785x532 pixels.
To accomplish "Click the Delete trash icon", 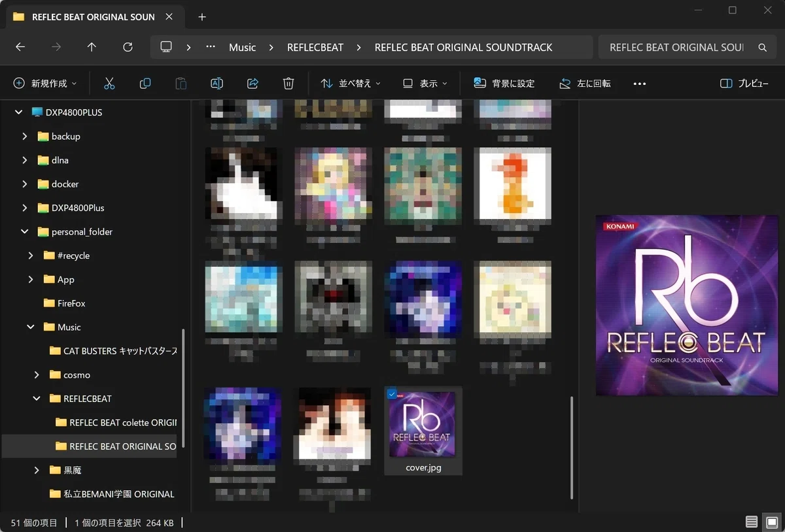I will [x=288, y=83].
